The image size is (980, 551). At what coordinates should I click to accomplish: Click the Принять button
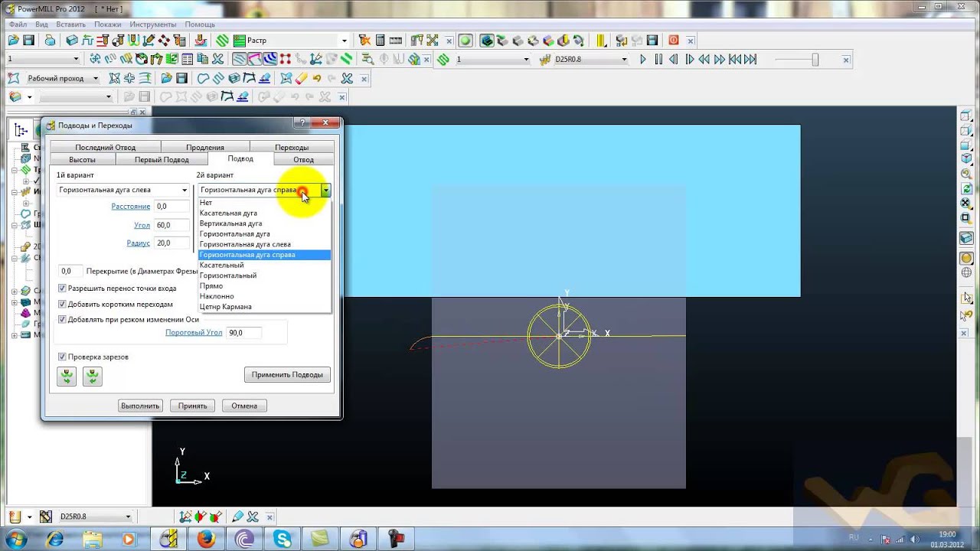coord(192,406)
